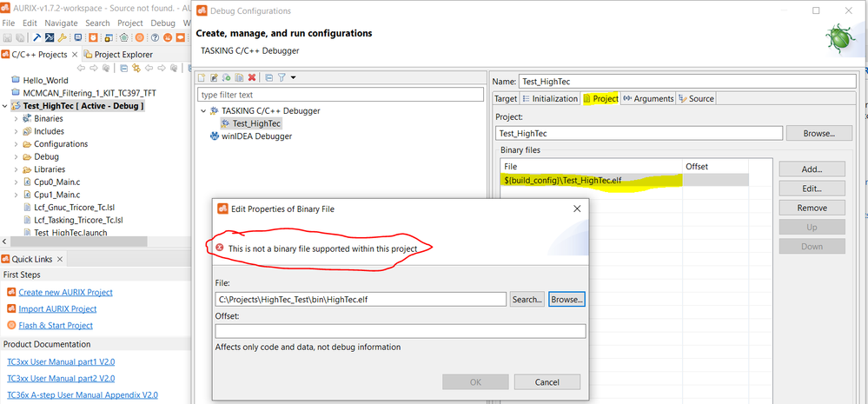The height and width of the screenshot is (404, 868).
Task: Click Collapse All icon in configurations toolbar
Action: [x=269, y=77]
